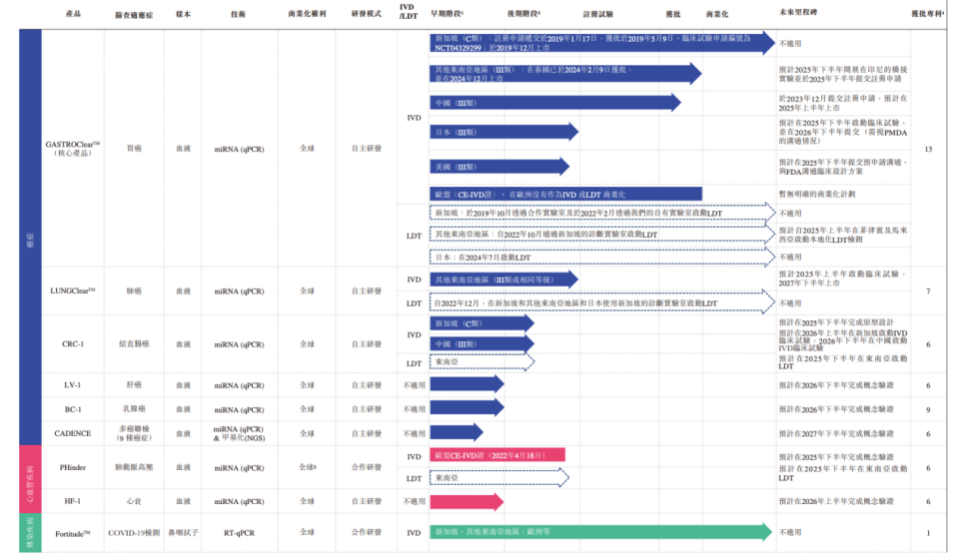This screenshot has height=560, width=959.
Task: Click LUNGClear's 其他東南亞地區（III類或相同等級）bar
Action: click(503, 280)
